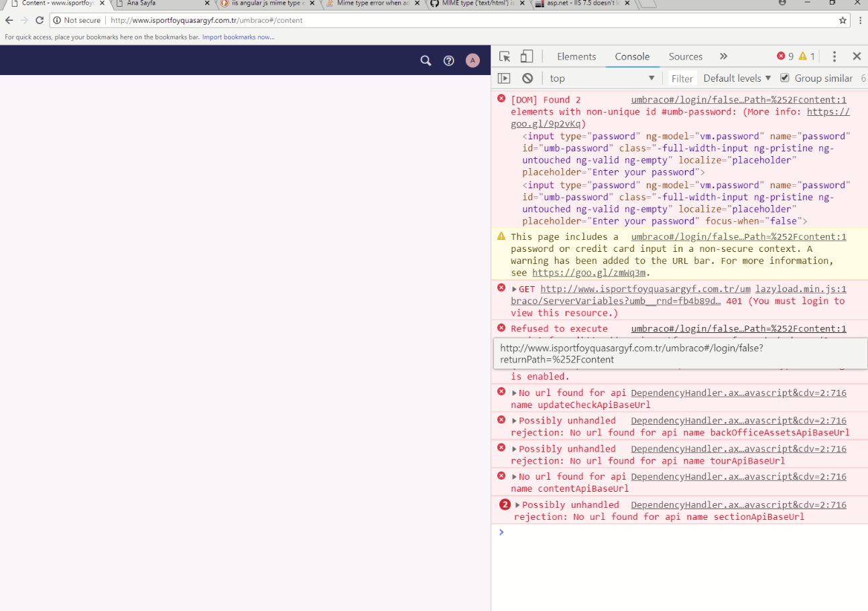Click the console Filter input field
The image size is (868, 611).
682,78
